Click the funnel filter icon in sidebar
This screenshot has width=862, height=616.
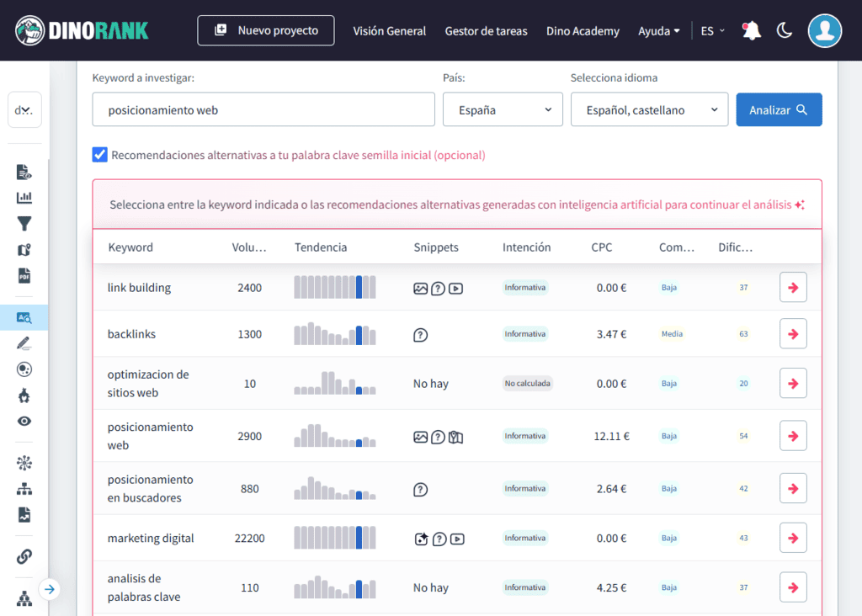click(x=24, y=224)
